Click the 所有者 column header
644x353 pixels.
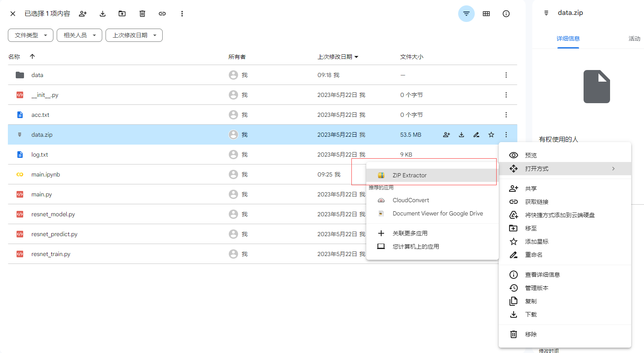237,57
